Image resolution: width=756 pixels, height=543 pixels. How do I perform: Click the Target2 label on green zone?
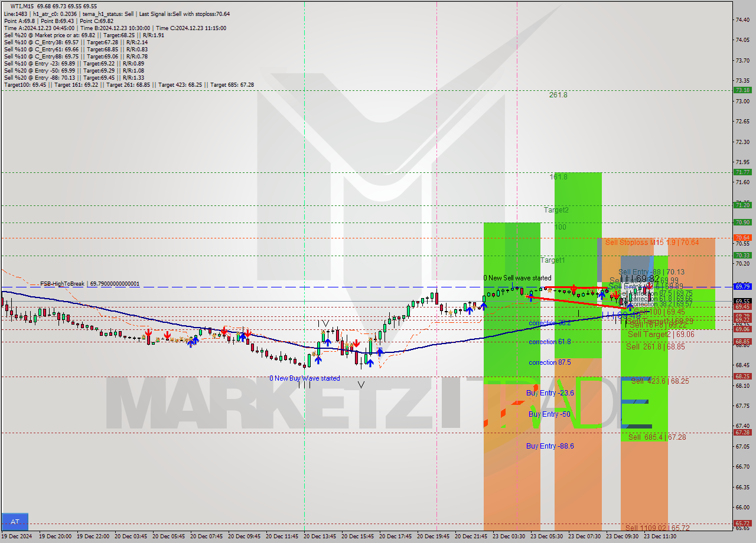[556, 210]
